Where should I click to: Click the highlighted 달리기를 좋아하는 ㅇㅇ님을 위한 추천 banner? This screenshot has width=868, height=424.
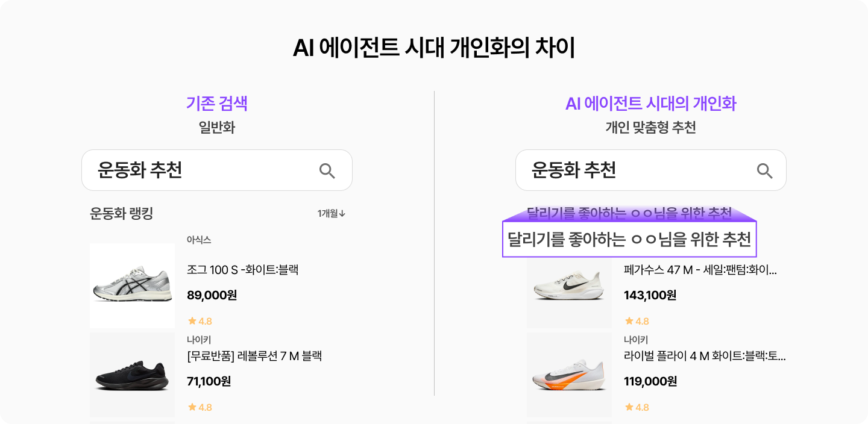coord(629,239)
